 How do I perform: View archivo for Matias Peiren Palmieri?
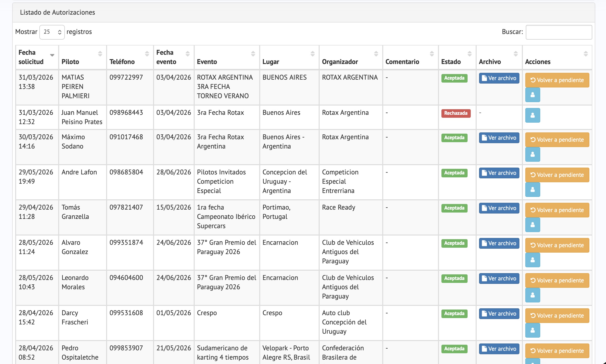499,78
